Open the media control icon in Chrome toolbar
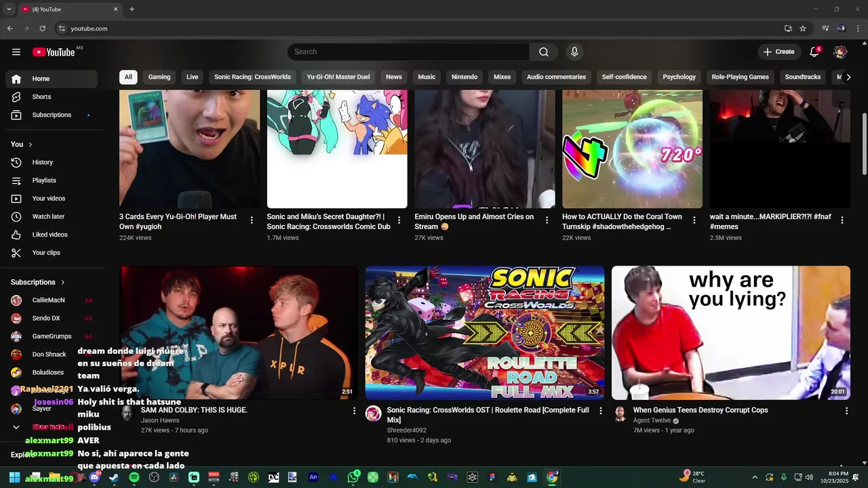The width and height of the screenshot is (868, 488). [x=825, y=28]
